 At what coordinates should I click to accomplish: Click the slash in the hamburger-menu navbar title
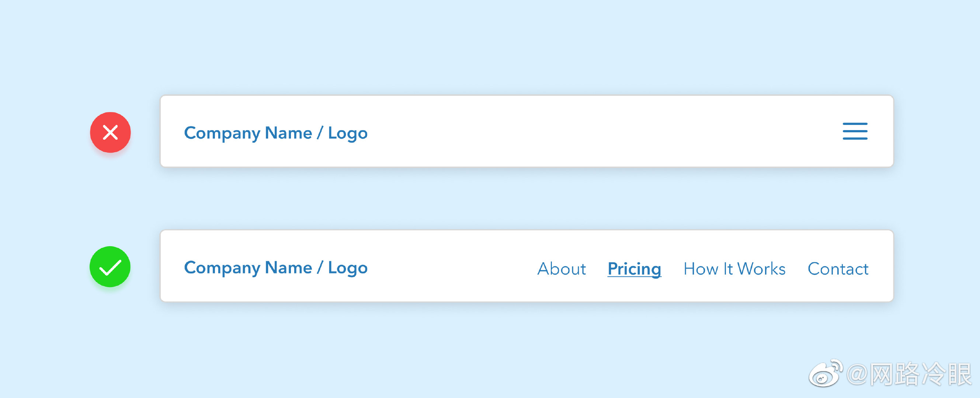point(320,133)
